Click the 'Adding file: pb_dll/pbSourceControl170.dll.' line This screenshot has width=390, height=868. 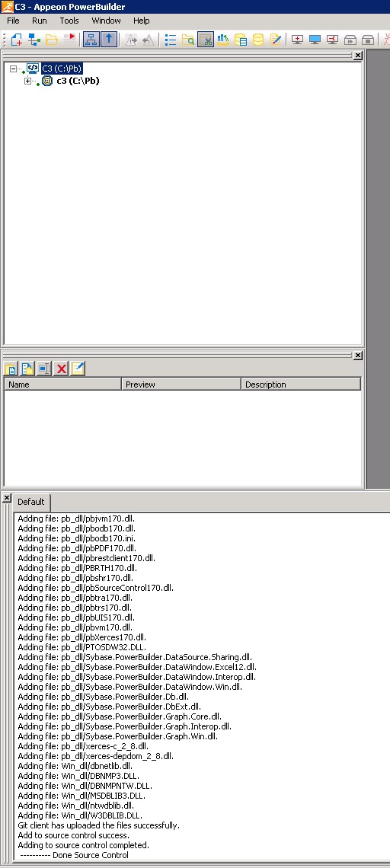[95, 588]
